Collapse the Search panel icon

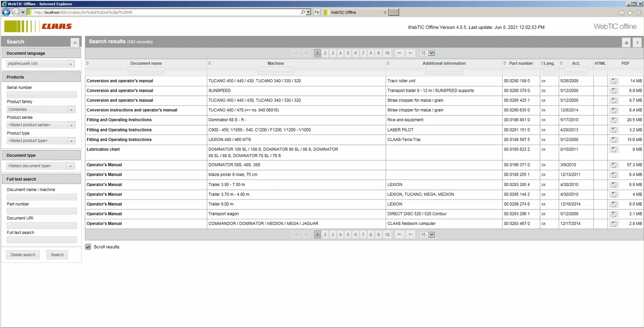[75, 42]
